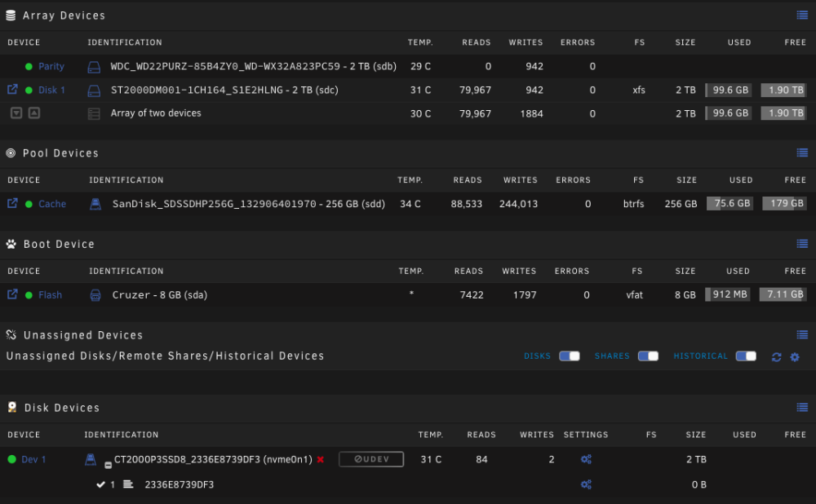Toggle the HISTORICAL switch

746,356
